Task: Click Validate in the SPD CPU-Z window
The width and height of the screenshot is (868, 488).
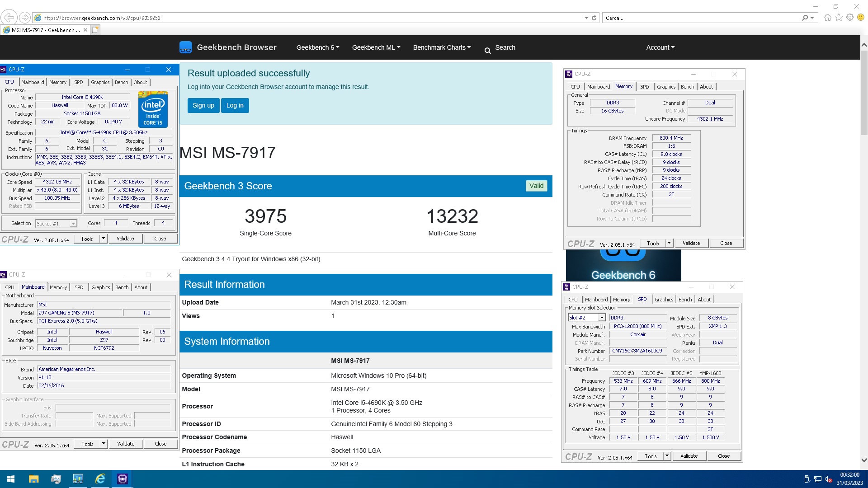Action: tap(689, 456)
